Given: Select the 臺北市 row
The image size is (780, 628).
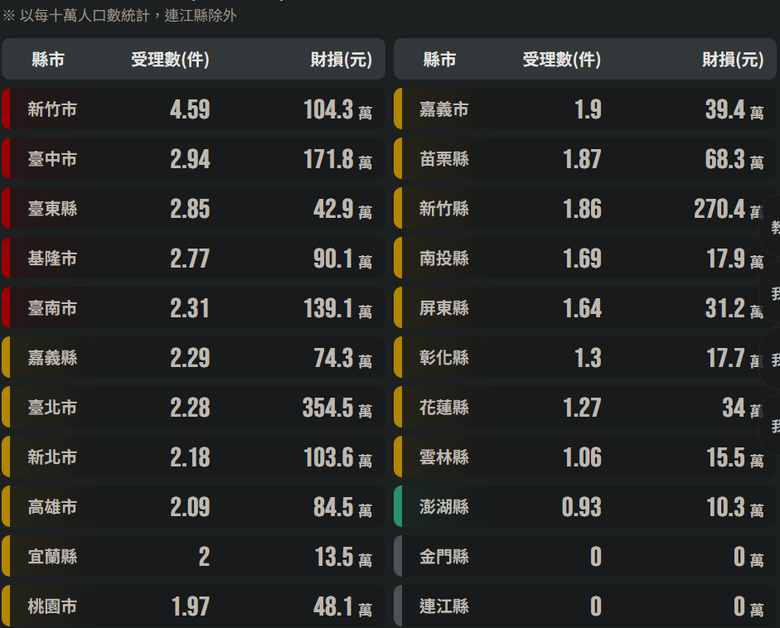Looking at the screenshot, I should [194, 407].
